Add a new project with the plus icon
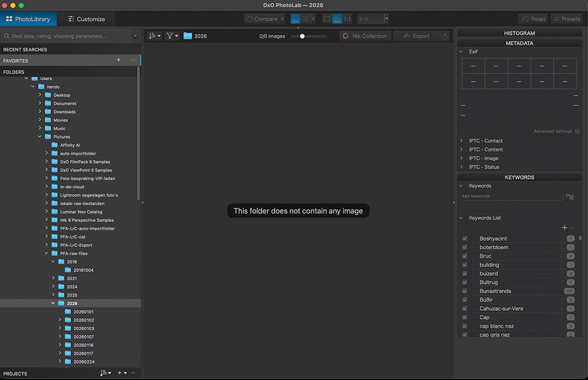This screenshot has width=588, height=380. pyautogui.click(x=119, y=373)
